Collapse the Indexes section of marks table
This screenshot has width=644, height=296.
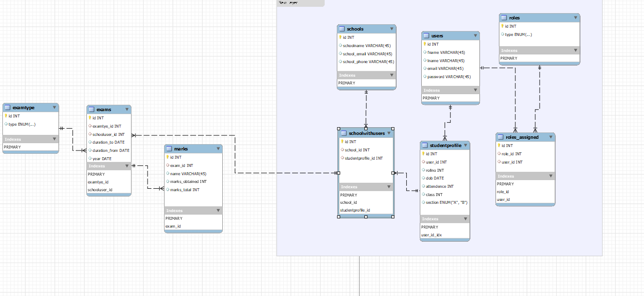[x=218, y=211]
